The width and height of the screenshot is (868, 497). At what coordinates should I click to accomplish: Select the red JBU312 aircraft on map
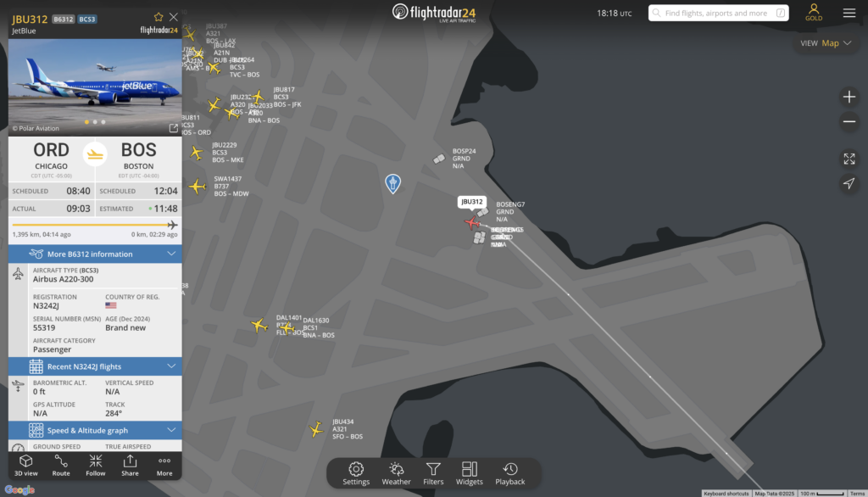tap(471, 223)
